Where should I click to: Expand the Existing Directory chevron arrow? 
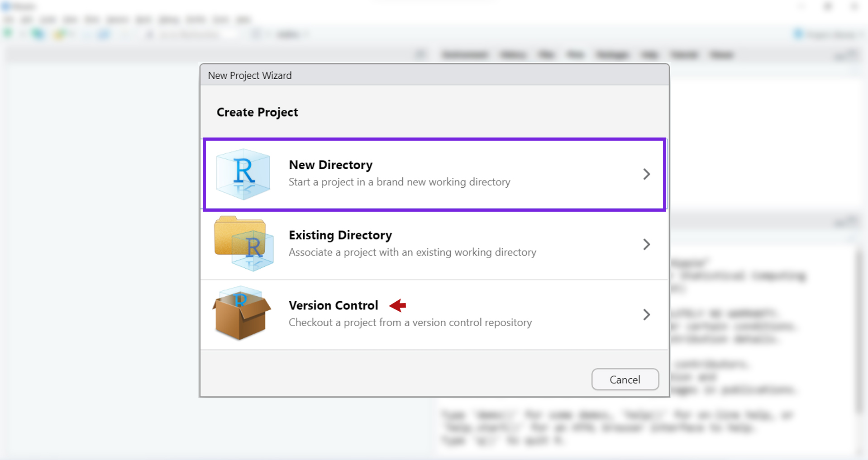pyautogui.click(x=646, y=244)
